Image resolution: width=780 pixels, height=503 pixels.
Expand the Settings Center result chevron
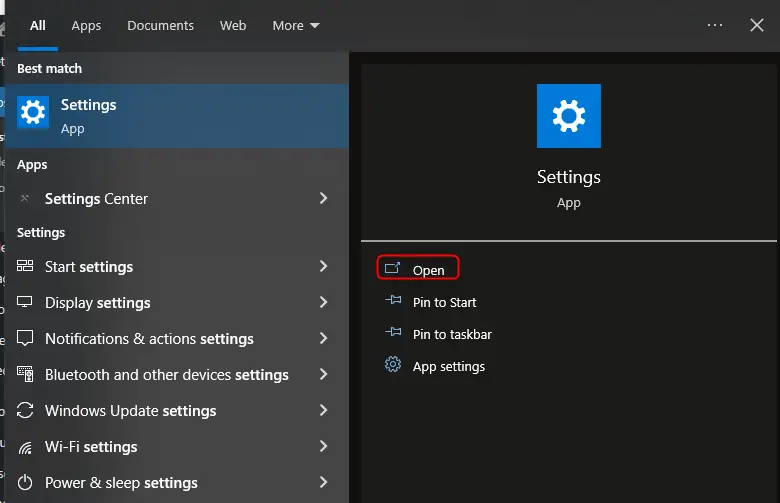[323, 199]
